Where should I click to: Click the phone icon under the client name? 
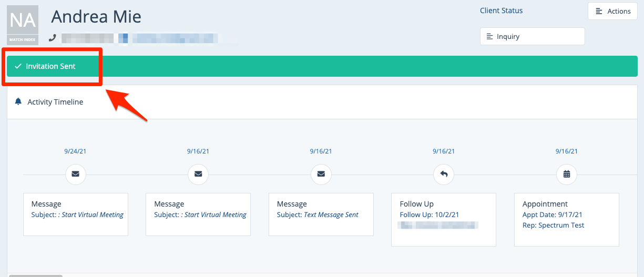pyautogui.click(x=52, y=38)
